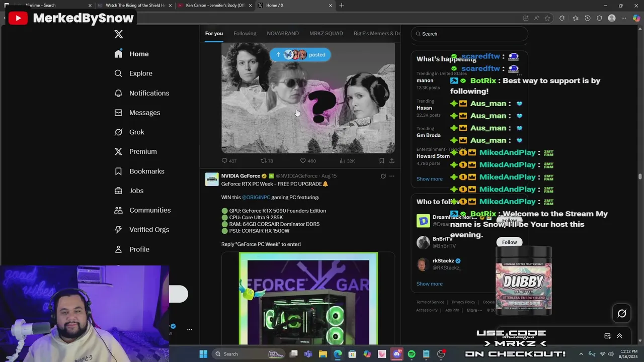The width and height of the screenshot is (644, 362).
Task: Click the NVIDIA GeForce account name
Action: point(240,176)
